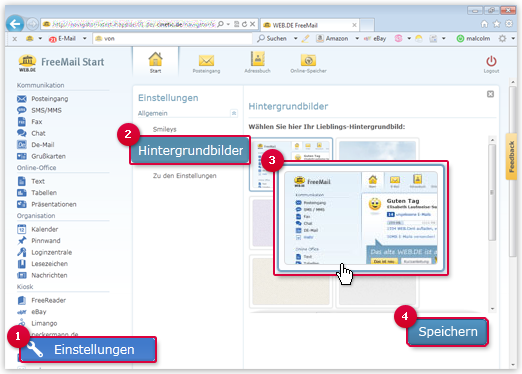
Task: Go back with the browser back arrow
Action: 15,24
